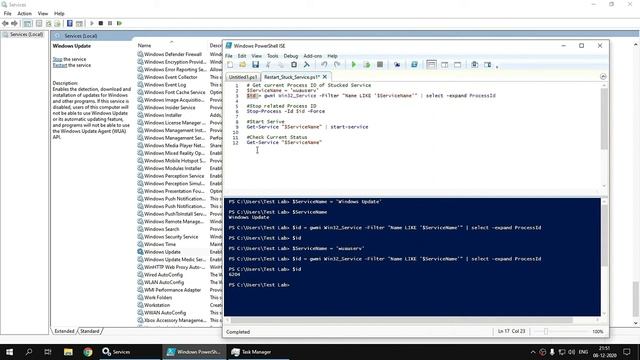The image size is (640, 360).
Task: Click Pause Service icon in Services toolbar
Action: coord(110,23)
